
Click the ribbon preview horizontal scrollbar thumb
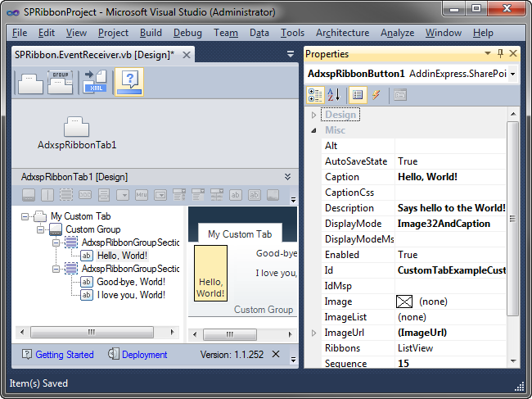click(x=230, y=334)
